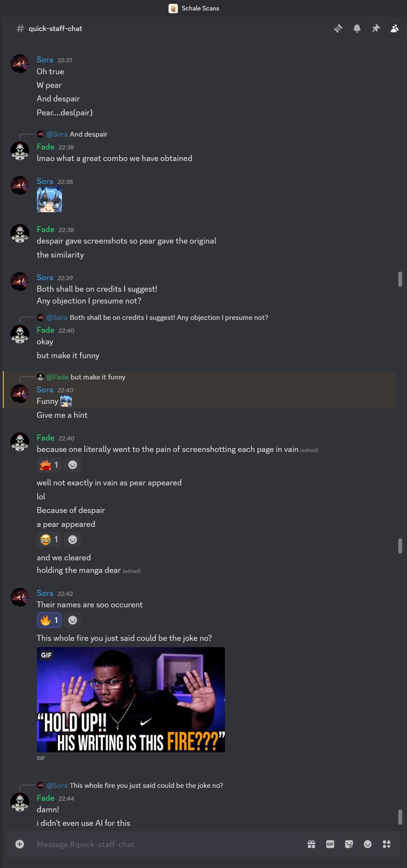Open Fade's username at 22:44
This screenshot has width=407, height=868.
46,798
